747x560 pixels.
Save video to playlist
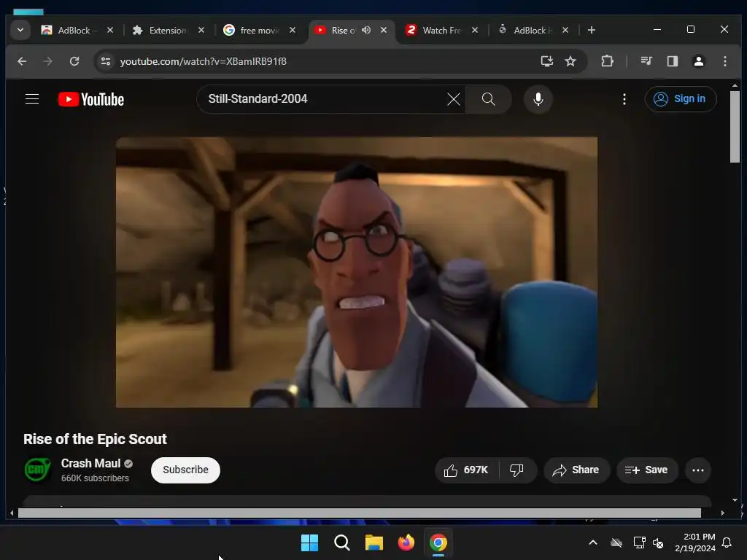click(x=646, y=470)
